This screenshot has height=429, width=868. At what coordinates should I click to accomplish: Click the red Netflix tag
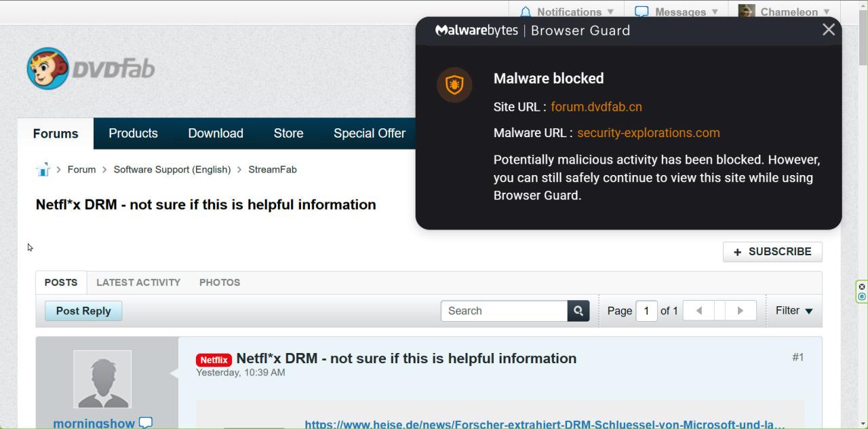[x=214, y=360]
